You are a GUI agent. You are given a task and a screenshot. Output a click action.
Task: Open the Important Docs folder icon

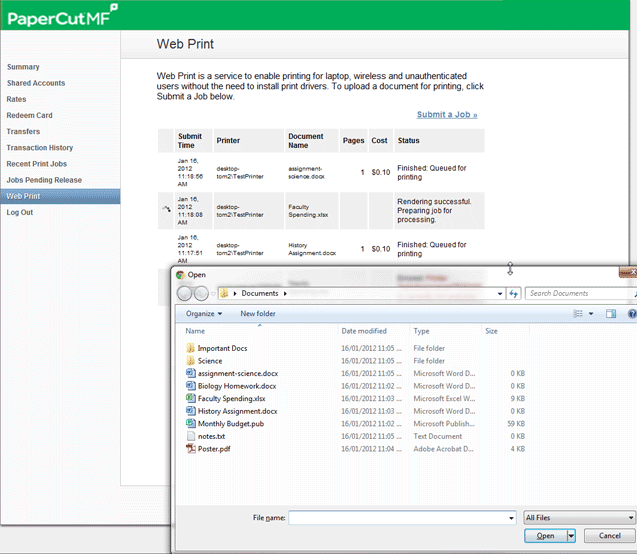click(191, 348)
